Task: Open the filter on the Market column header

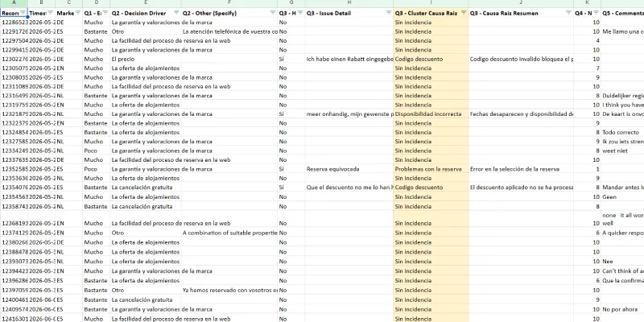Action: click(x=77, y=13)
